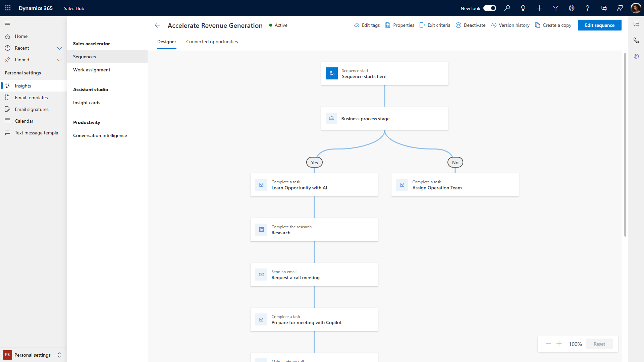The width and height of the screenshot is (644, 362).
Task: Turn off the New look toggle
Action: coord(490,8)
